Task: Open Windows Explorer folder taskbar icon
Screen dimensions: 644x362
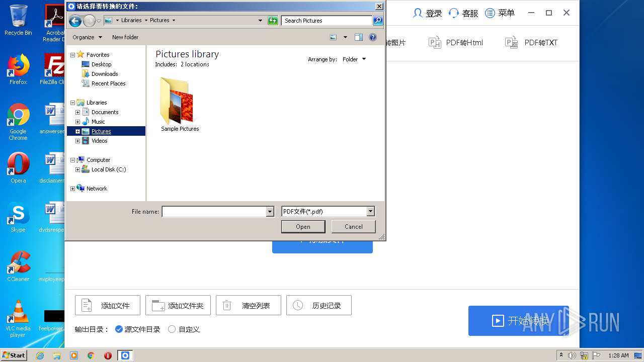Action: [57, 355]
